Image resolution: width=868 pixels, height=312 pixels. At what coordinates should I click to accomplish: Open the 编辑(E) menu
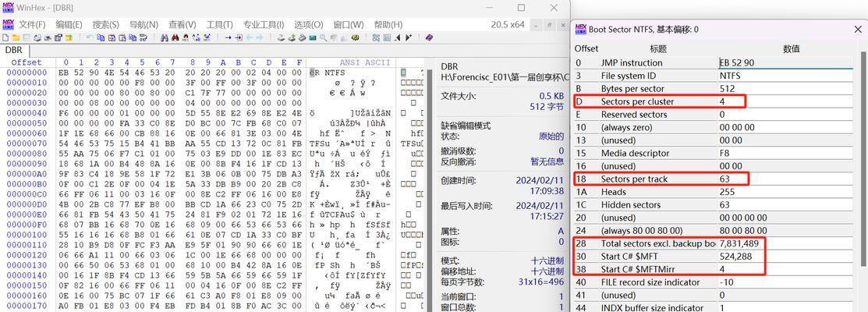pyautogui.click(x=69, y=24)
